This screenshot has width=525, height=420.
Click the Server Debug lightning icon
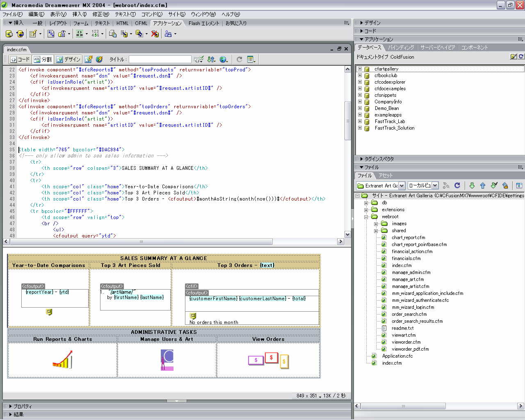pyautogui.click(x=99, y=59)
